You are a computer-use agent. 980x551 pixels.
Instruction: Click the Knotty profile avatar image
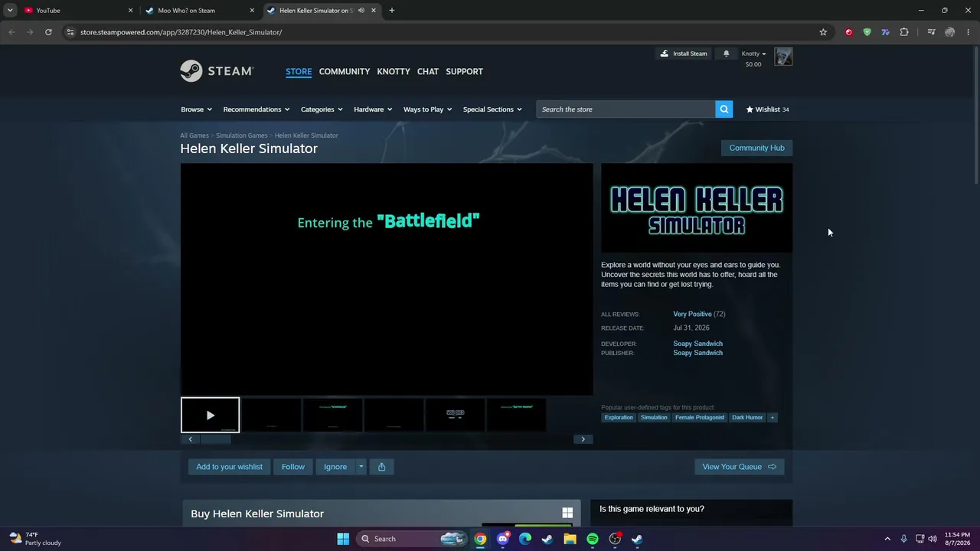tap(783, 57)
